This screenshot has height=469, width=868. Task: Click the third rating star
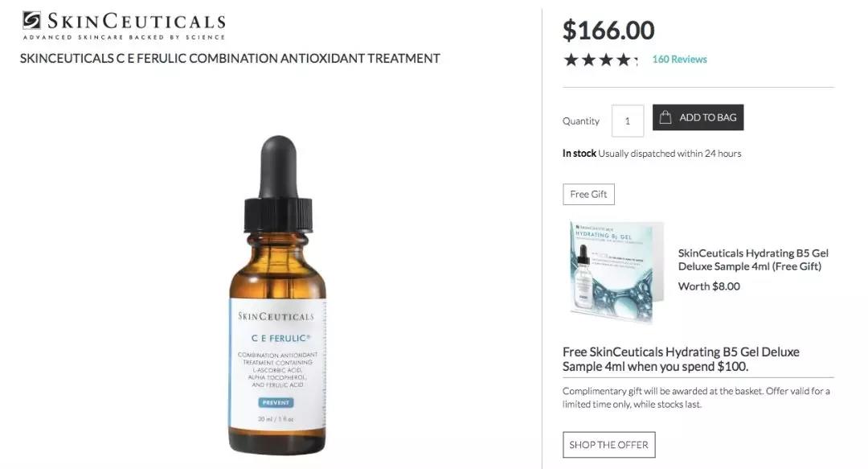tap(606, 60)
